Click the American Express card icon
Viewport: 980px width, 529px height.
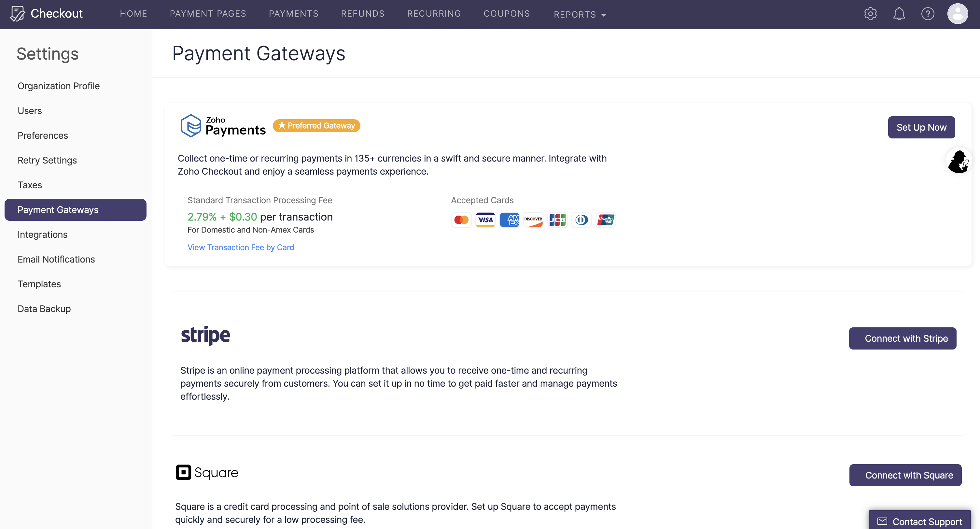pyautogui.click(x=509, y=220)
